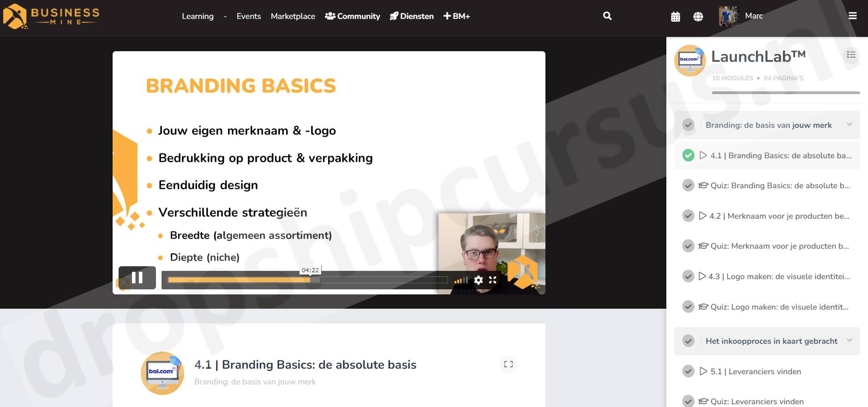The height and width of the screenshot is (407, 868).
Task: Expand lesson content with bracket icon
Action: 508,365
